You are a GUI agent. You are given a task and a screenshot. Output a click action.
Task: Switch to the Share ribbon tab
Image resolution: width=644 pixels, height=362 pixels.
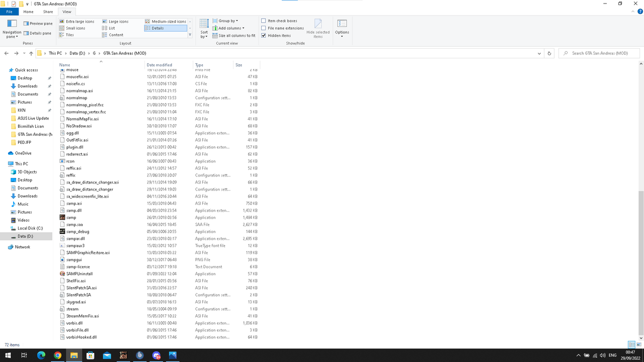(48, 12)
